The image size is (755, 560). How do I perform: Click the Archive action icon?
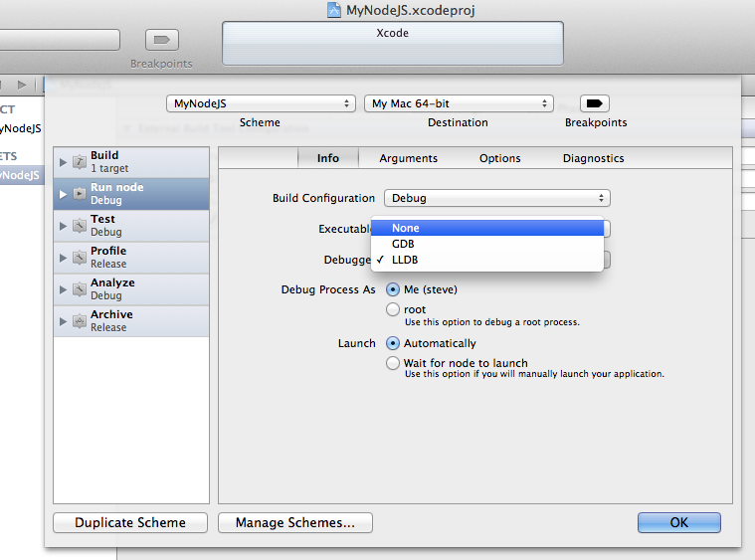coord(80,320)
